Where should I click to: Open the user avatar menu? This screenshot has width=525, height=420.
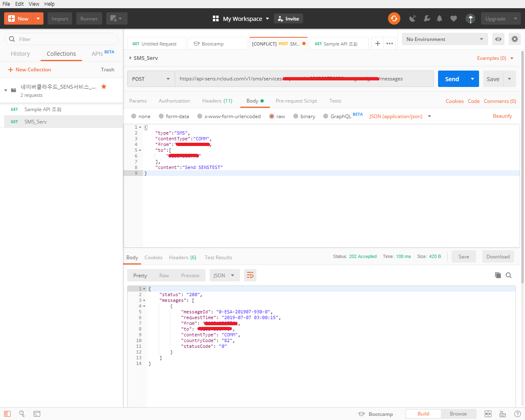(x=470, y=18)
